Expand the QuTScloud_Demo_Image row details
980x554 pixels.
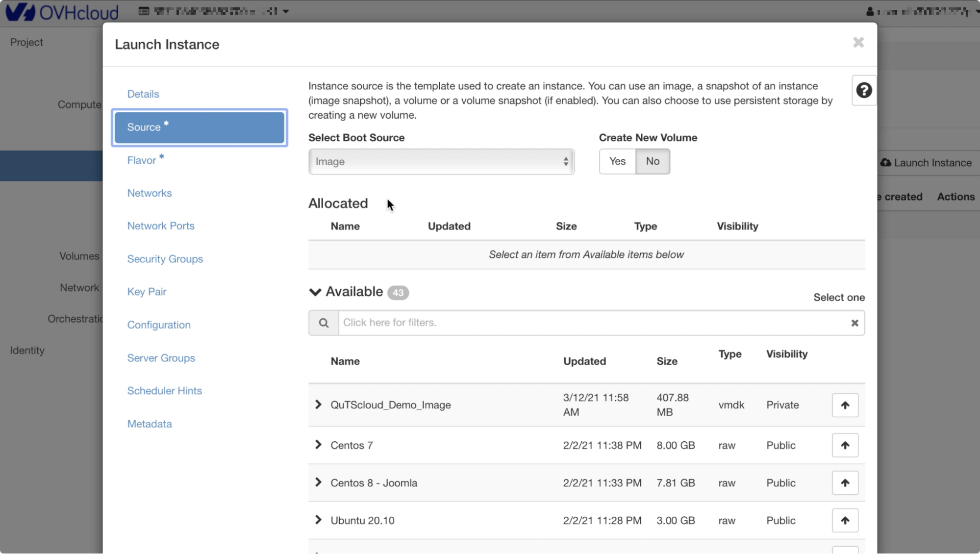coord(318,404)
